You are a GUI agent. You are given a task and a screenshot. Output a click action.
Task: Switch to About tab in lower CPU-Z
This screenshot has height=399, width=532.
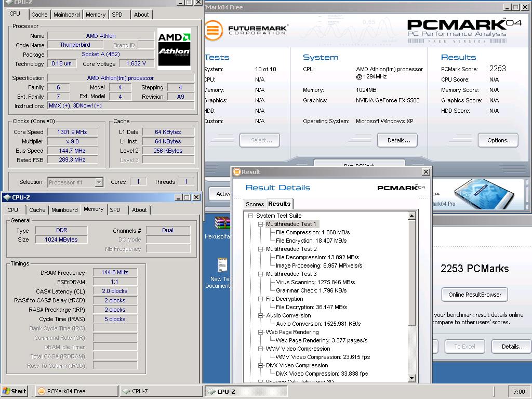[139, 210]
